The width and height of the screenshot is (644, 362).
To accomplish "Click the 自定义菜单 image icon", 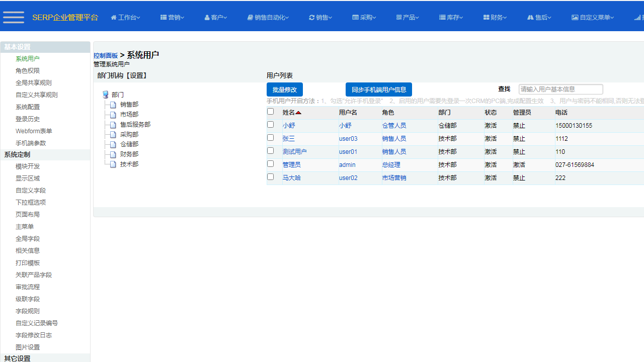I will (575, 17).
